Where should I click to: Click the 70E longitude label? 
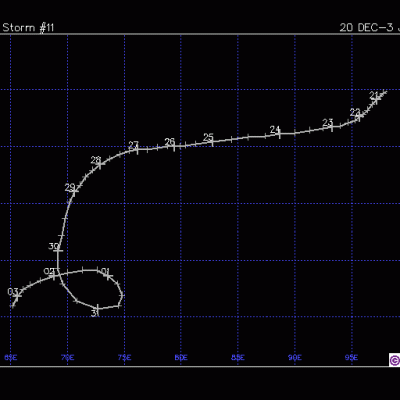(68, 358)
